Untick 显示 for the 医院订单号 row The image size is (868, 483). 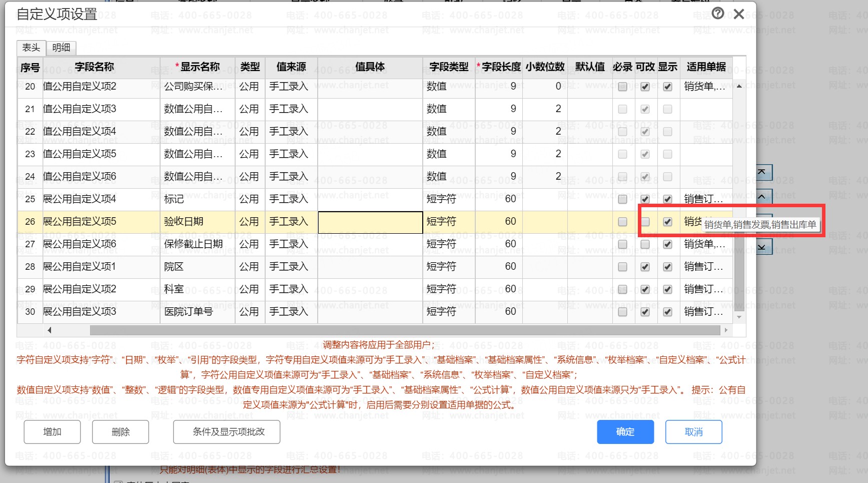tap(667, 312)
